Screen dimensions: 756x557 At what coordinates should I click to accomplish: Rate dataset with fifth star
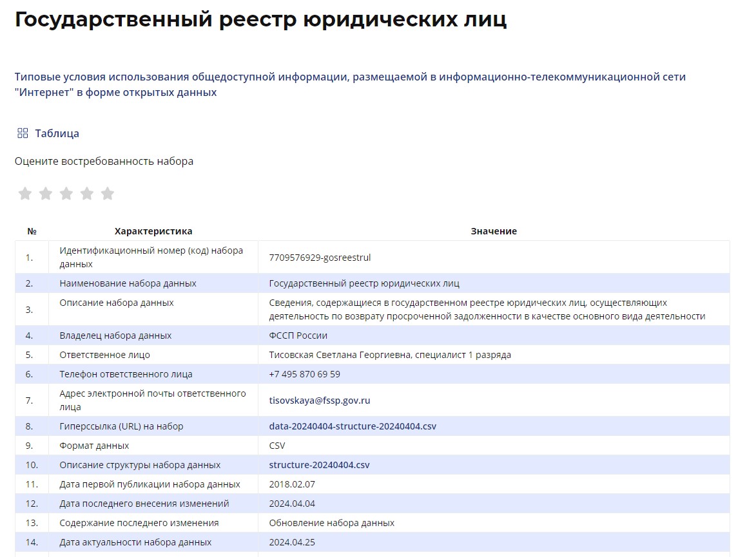(108, 194)
